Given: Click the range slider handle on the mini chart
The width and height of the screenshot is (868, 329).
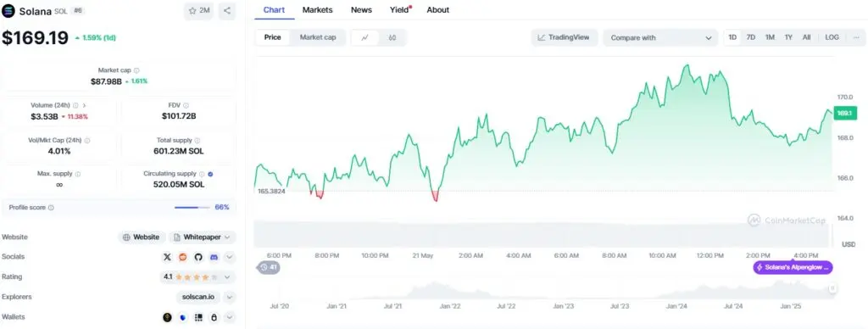Looking at the screenshot, I should pyautogui.click(x=832, y=288).
